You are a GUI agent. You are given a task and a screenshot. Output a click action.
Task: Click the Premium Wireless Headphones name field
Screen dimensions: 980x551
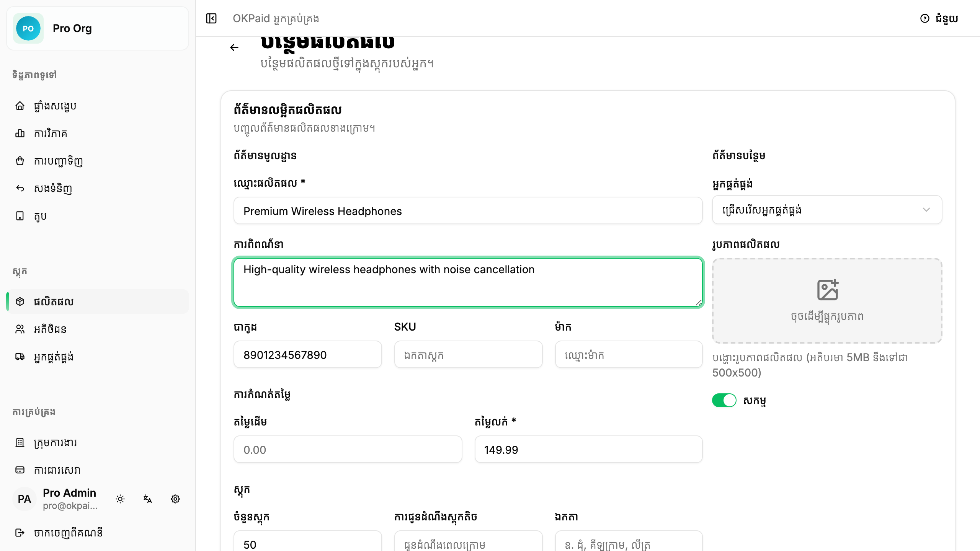tap(468, 211)
